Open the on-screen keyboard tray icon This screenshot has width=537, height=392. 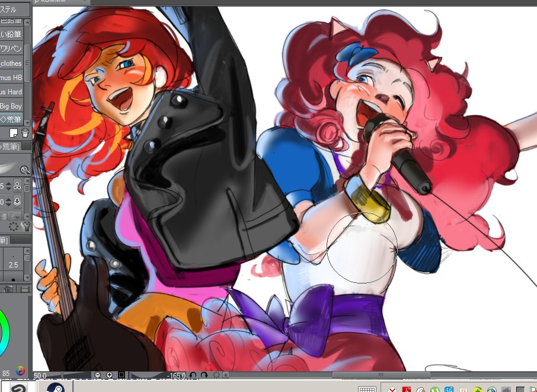click(x=367, y=389)
